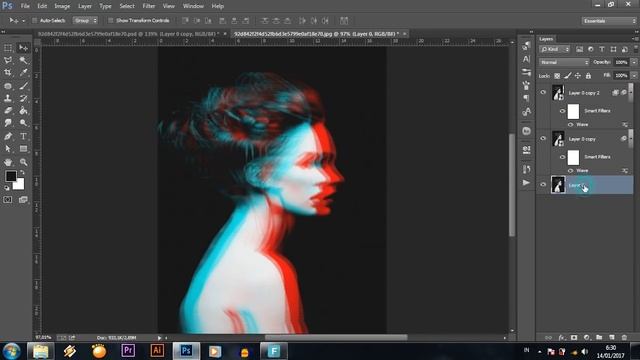Select the Crop tool

click(x=8, y=73)
